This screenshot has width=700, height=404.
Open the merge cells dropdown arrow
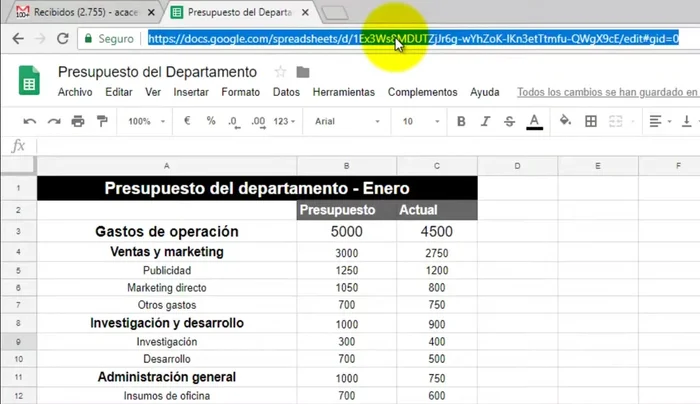point(633,121)
